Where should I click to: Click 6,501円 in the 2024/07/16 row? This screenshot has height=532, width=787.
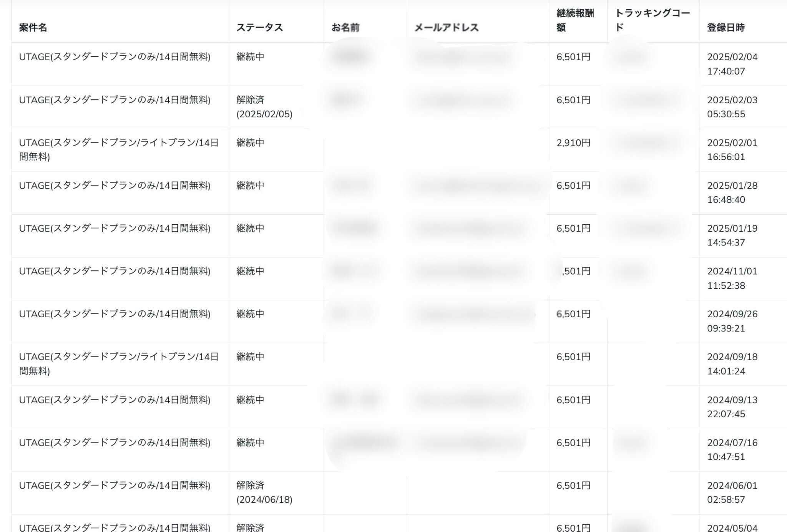pyautogui.click(x=573, y=443)
